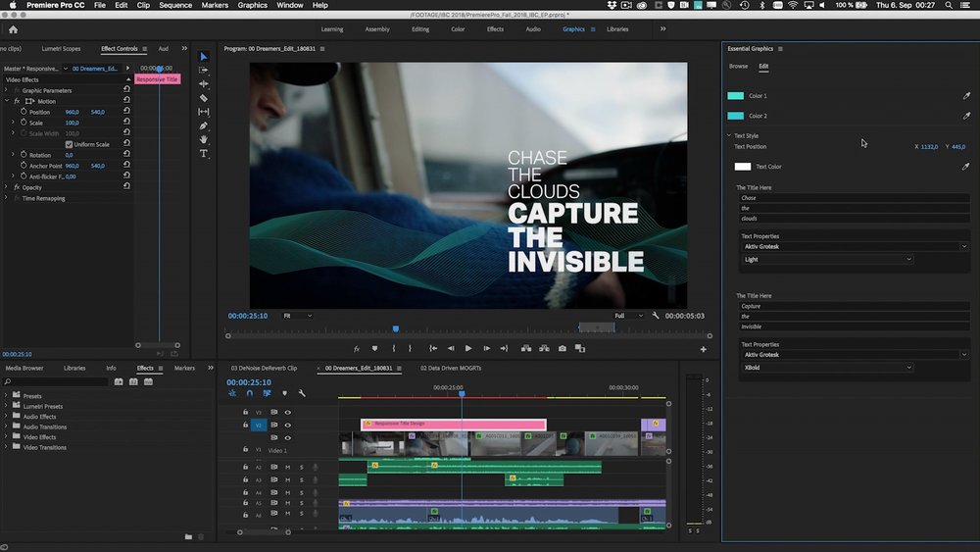Uncheck the Uniform Scale checkbox
The height and width of the screenshot is (552, 980).
(69, 144)
